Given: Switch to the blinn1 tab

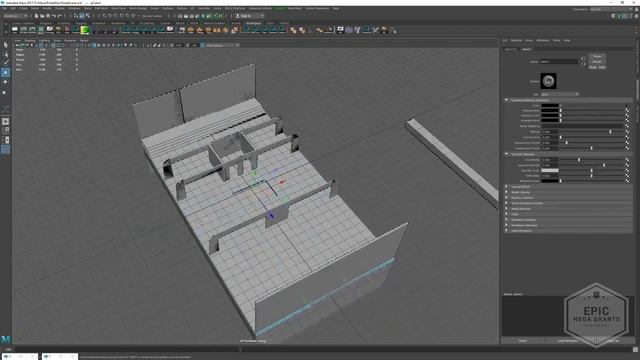Looking at the screenshot, I should pos(527,49).
